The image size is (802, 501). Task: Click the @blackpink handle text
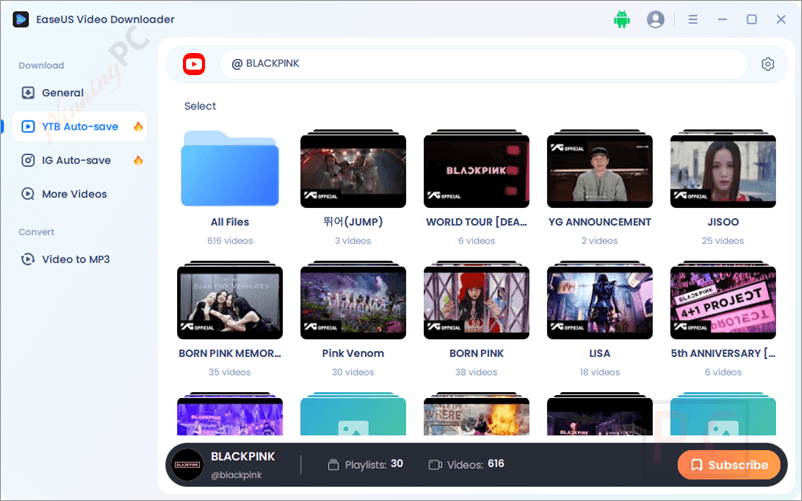[236, 475]
